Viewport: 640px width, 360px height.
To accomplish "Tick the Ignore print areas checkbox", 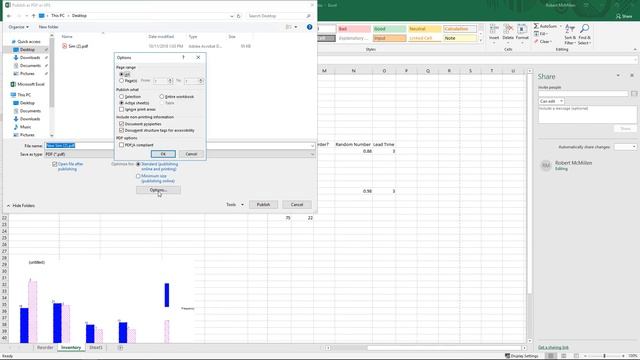I will pyautogui.click(x=122, y=109).
